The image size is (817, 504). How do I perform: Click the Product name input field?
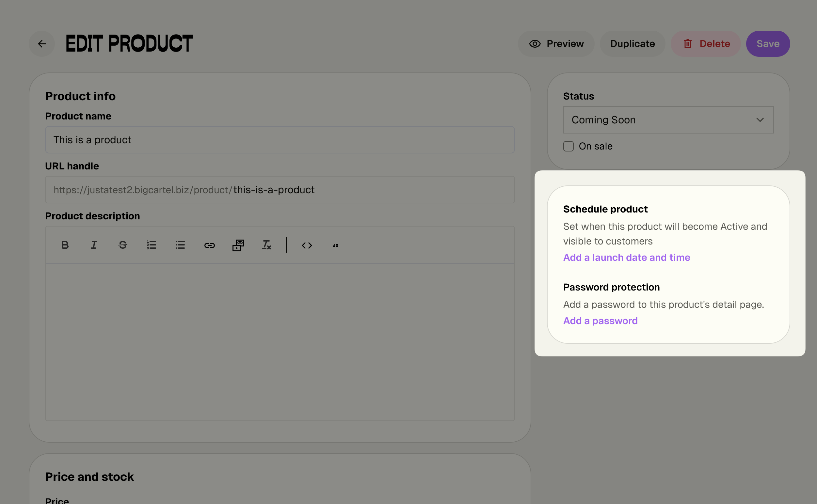tap(280, 140)
